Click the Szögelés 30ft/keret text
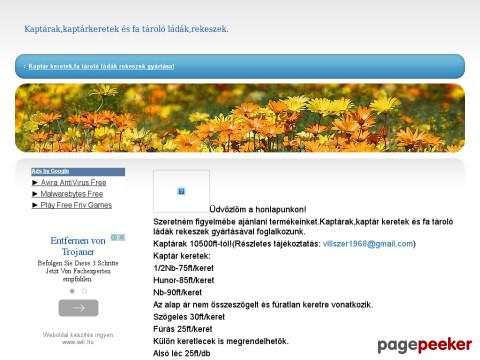This screenshot has width=480, height=360. coord(189,317)
